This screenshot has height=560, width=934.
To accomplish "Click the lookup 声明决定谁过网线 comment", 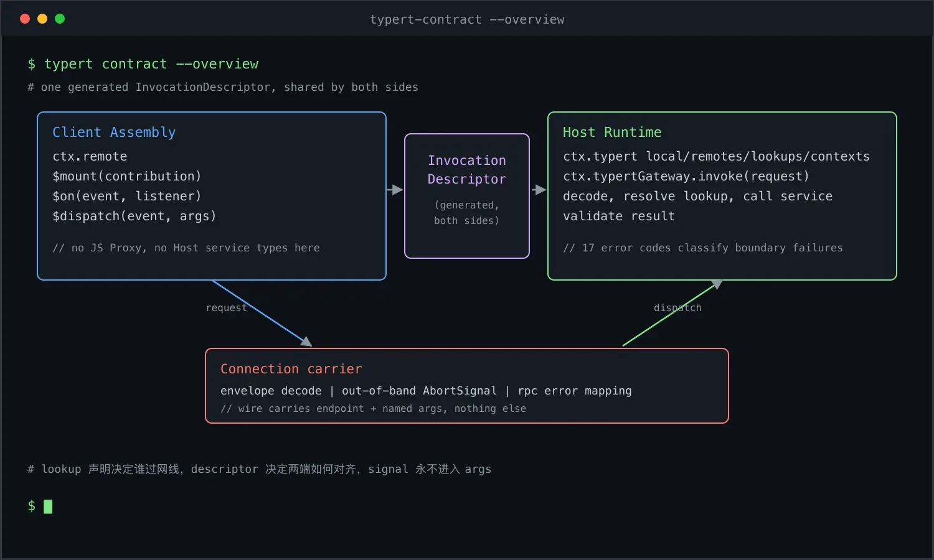I will [x=259, y=469].
